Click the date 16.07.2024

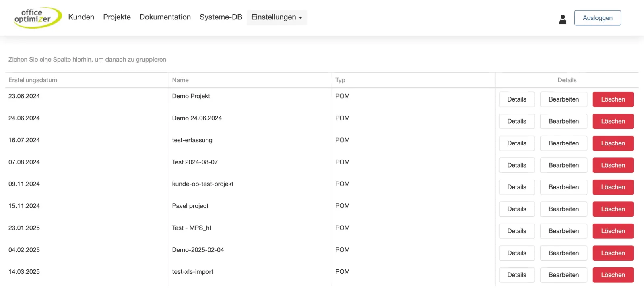click(x=24, y=140)
